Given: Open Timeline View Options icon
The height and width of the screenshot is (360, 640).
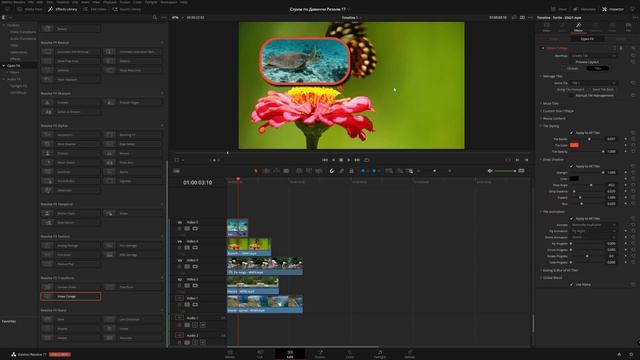Looking at the screenshot, I should tap(176, 171).
